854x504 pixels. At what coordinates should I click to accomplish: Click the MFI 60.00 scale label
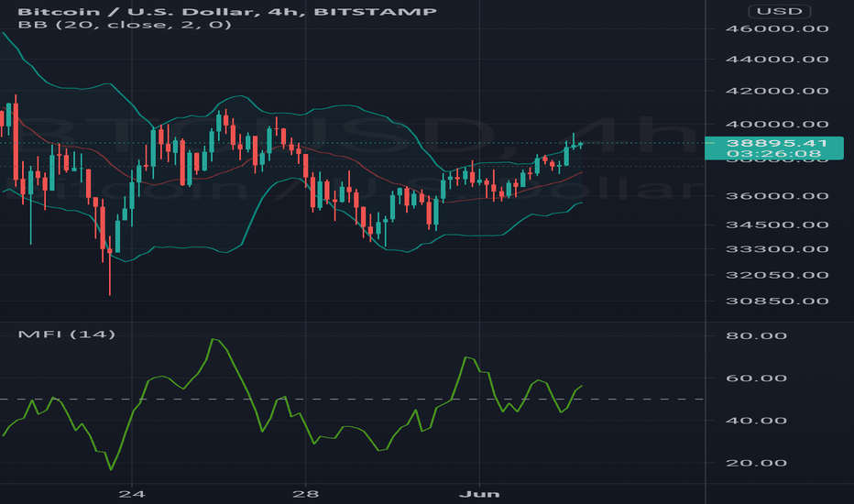tap(756, 378)
